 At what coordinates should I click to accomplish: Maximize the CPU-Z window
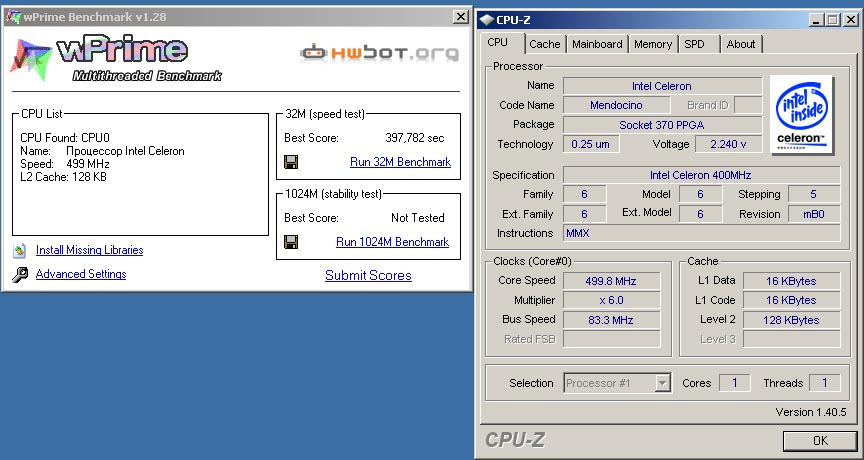click(x=833, y=20)
